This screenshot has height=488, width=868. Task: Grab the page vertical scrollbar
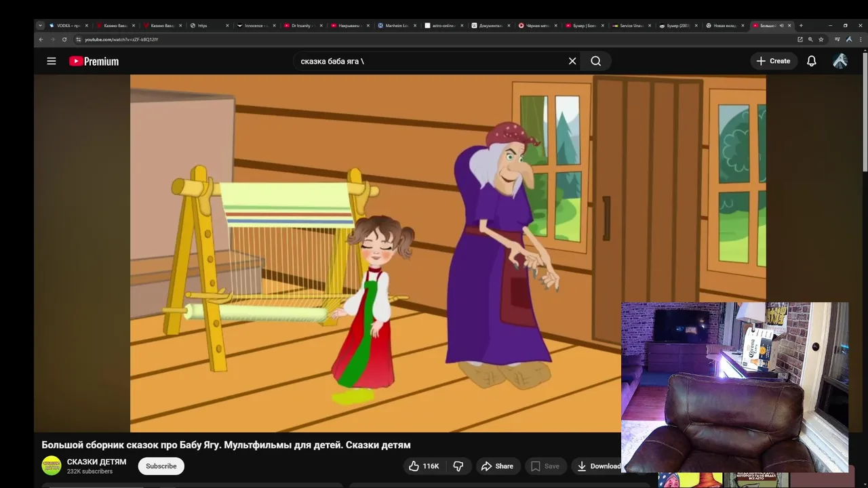(865, 112)
